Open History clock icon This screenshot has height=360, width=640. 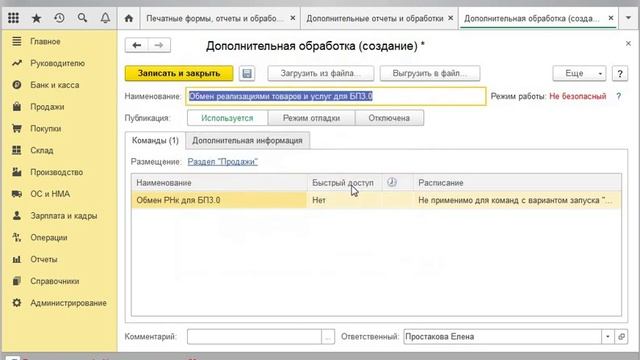[59, 18]
